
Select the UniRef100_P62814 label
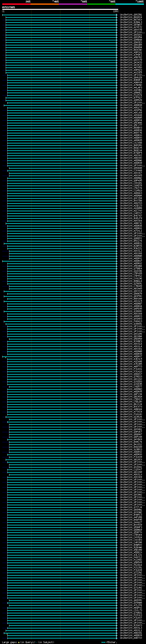click(x=131, y=565)
